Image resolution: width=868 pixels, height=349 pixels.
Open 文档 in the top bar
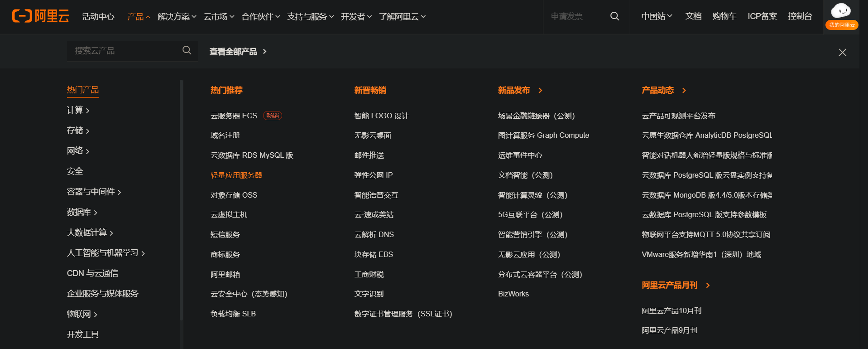click(x=693, y=16)
